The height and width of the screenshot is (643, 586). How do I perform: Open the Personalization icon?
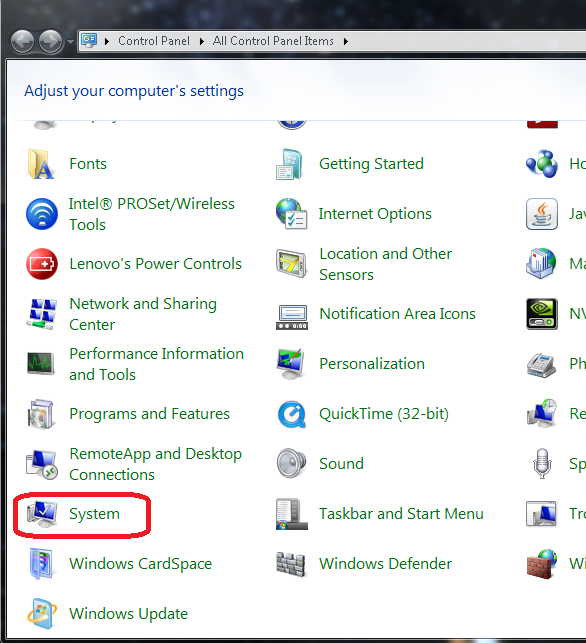[292, 364]
